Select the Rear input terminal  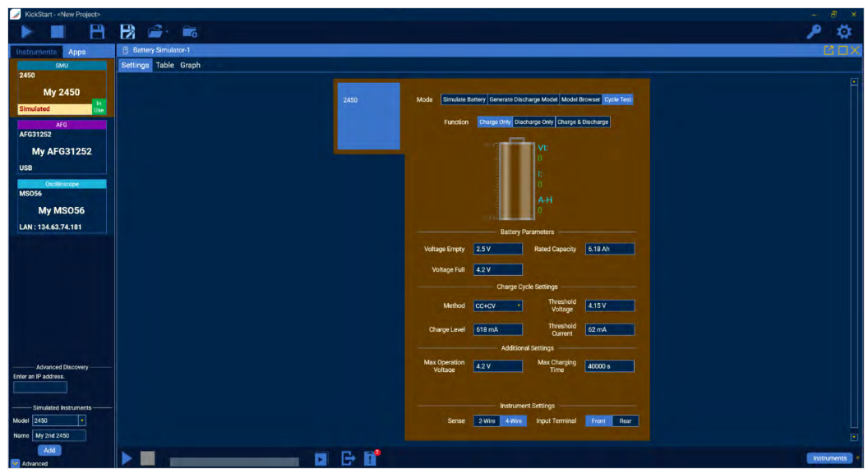click(x=626, y=421)
